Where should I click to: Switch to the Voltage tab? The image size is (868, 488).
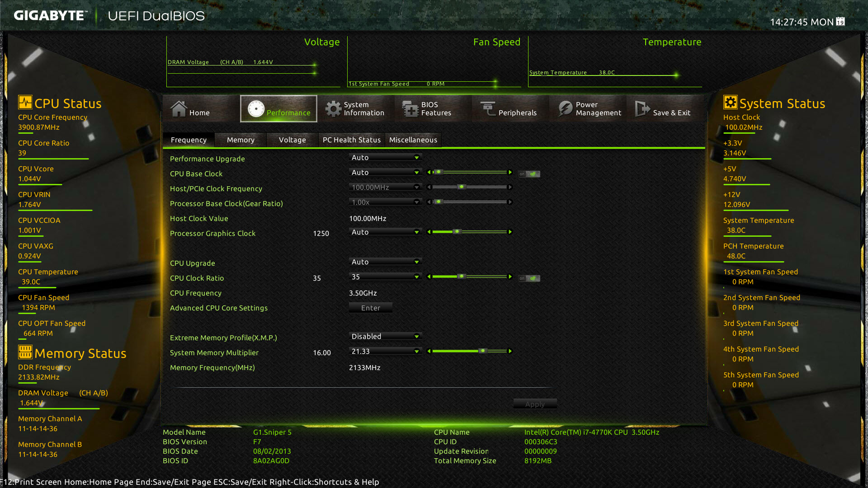pyautogui.click(x=292, y=140)
